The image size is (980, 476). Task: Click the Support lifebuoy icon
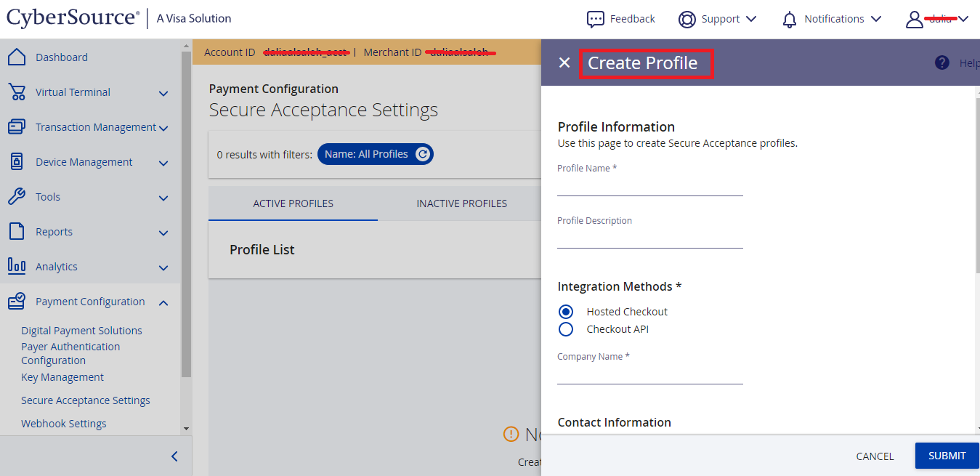pyautogui.click(x=687, y=19)
